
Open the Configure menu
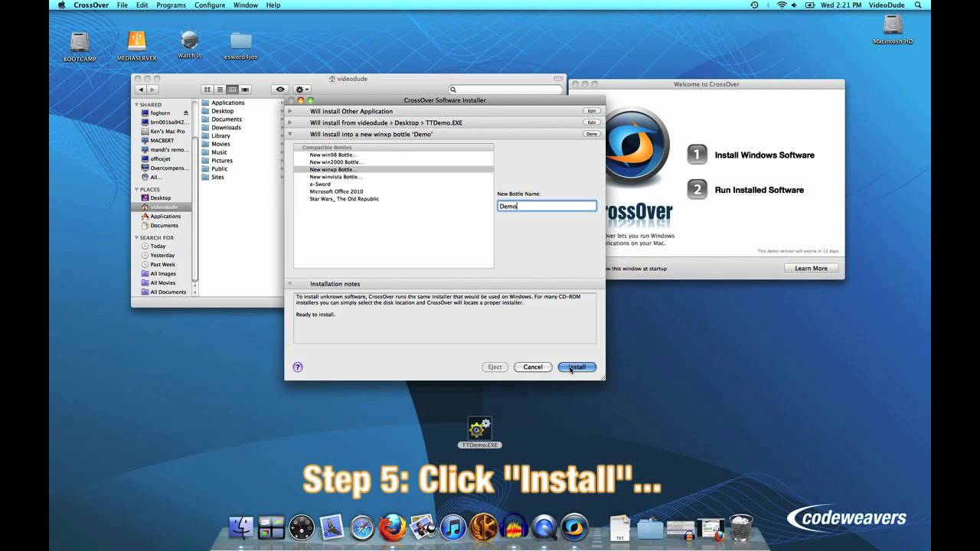pos(210,5)
